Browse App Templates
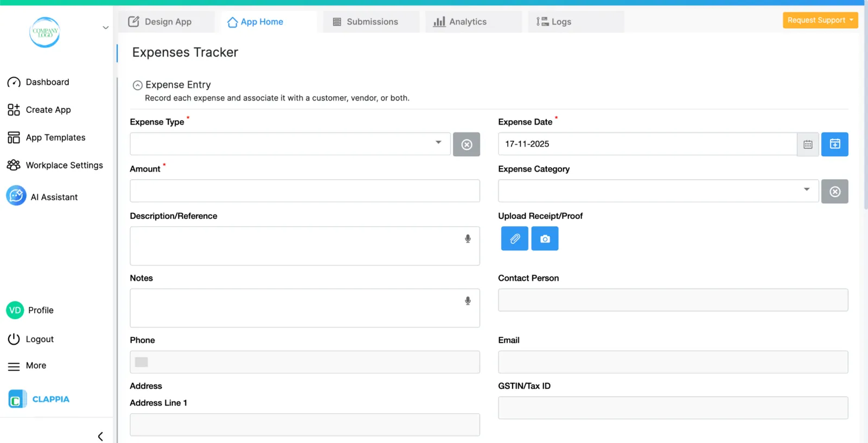 tap(47, 137)
